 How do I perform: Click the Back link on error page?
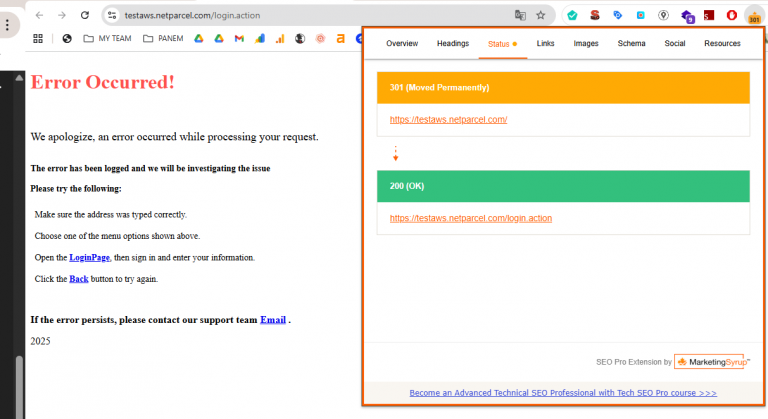pyautogui.click(x=79, y=279)
